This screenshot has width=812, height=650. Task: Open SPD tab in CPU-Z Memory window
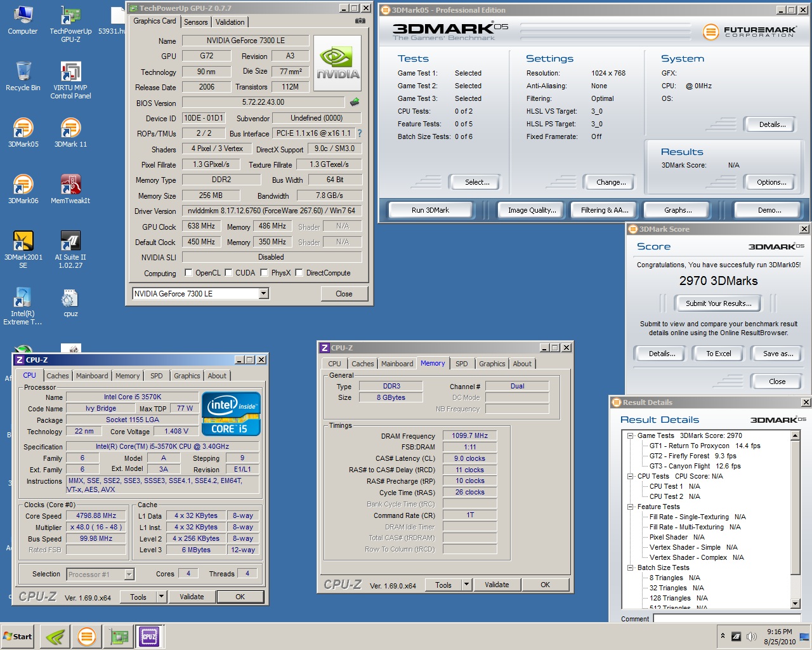pos(462,364)
